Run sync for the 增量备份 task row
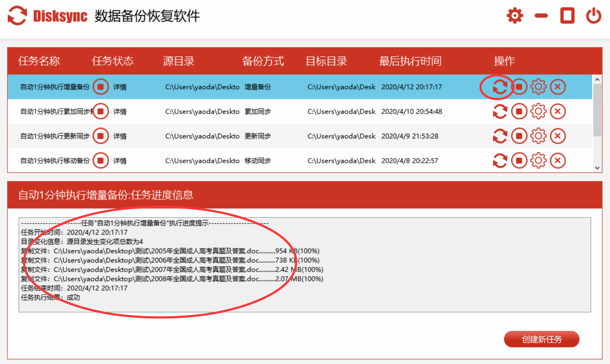Viewport: 610px width, 364px height. pyautogui.click(x=500, y=87)
